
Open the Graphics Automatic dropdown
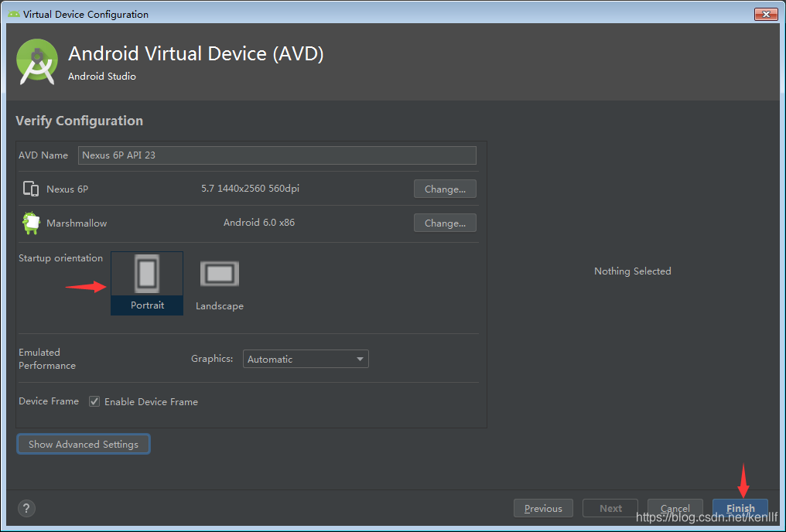pyautogui.click(x=306, y=359)
